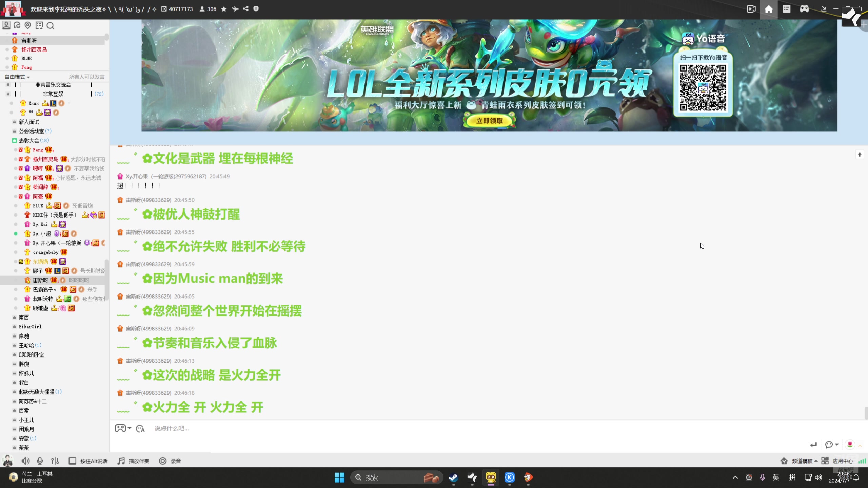Click the location pin icon in sidebar toolbar
The width and height of the screenshot is (868, 488).
(28, 25)
